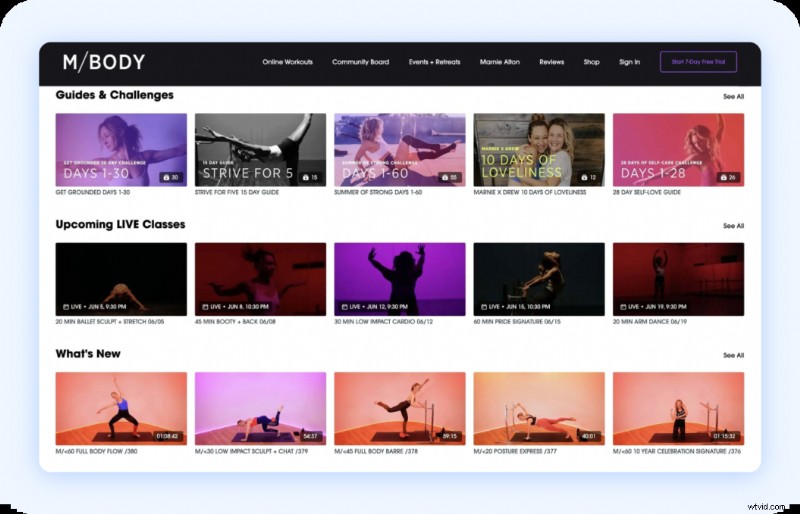Open Get Grounded Days 1-30 thumbnail
This screenshot has height=514, width=800.
click(x=121, y=150)
